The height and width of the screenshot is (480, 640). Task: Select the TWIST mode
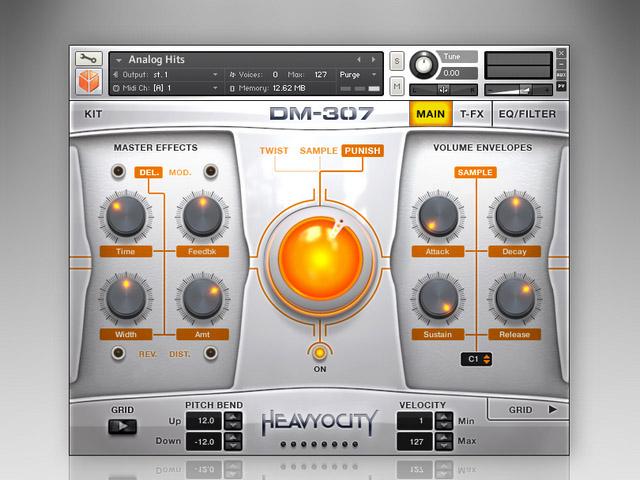[x=274, y=151]
